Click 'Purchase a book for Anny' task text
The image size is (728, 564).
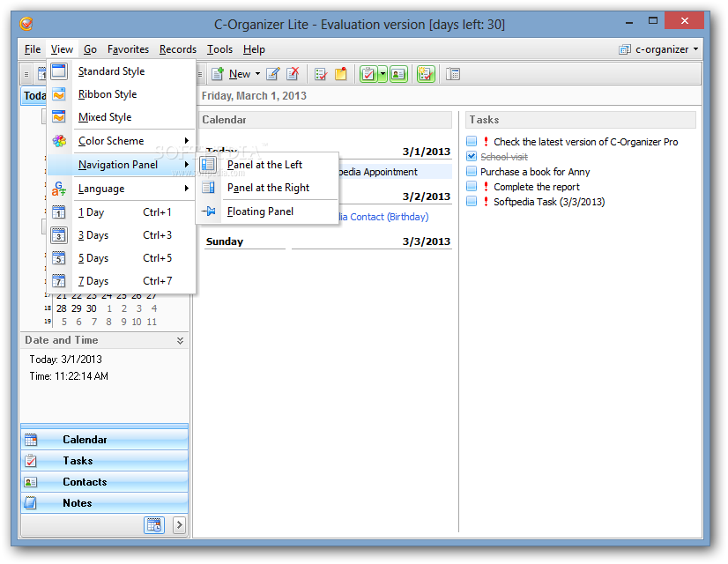(535, 172)
